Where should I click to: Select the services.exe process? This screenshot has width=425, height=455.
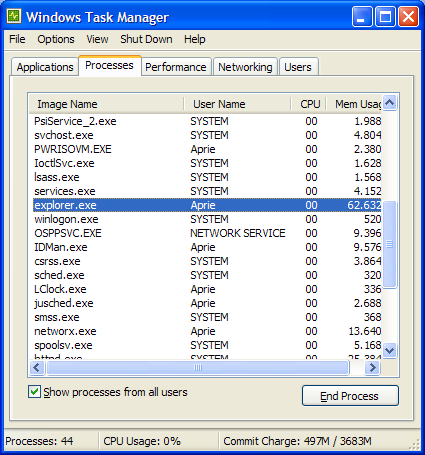[207, 191]
